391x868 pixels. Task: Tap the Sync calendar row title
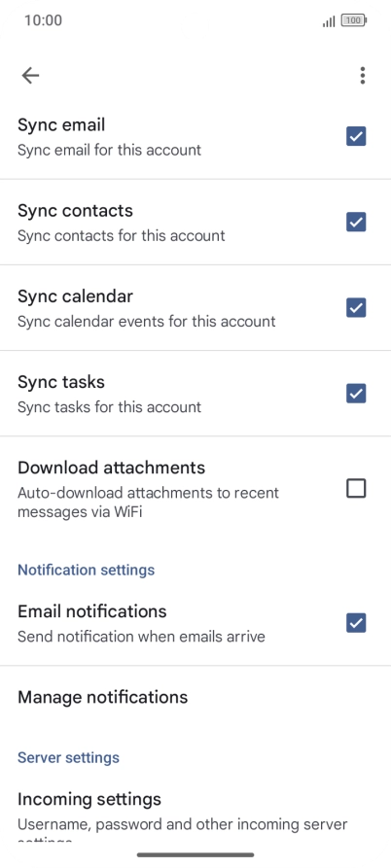(x=75, y=296)
